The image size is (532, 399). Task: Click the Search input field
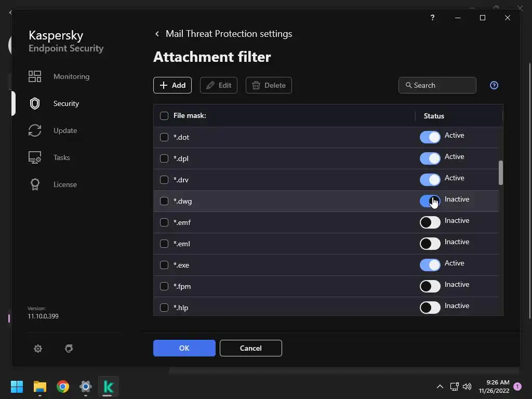point(437,85)
